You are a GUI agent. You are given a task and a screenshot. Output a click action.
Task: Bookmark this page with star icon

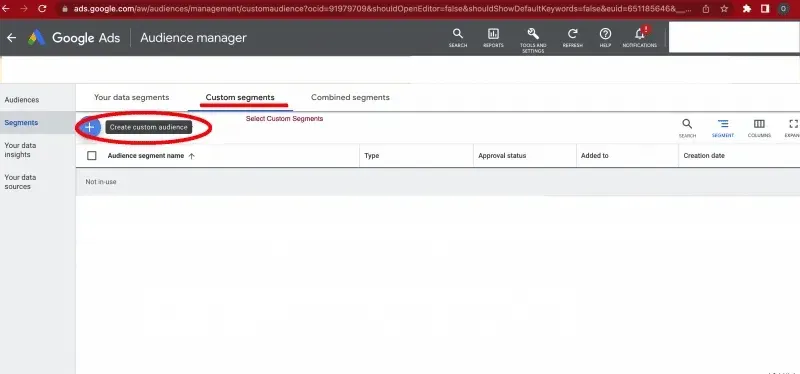point(724,9)
